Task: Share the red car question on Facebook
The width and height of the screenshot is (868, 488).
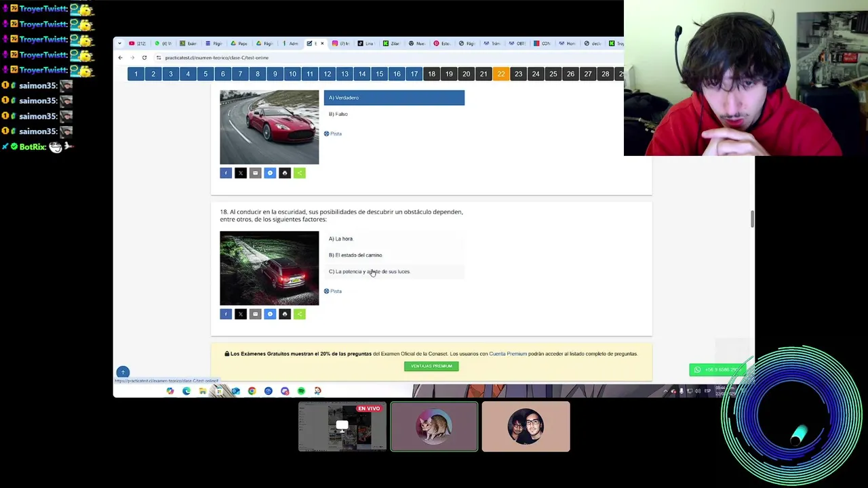Action: pos(226,173)
